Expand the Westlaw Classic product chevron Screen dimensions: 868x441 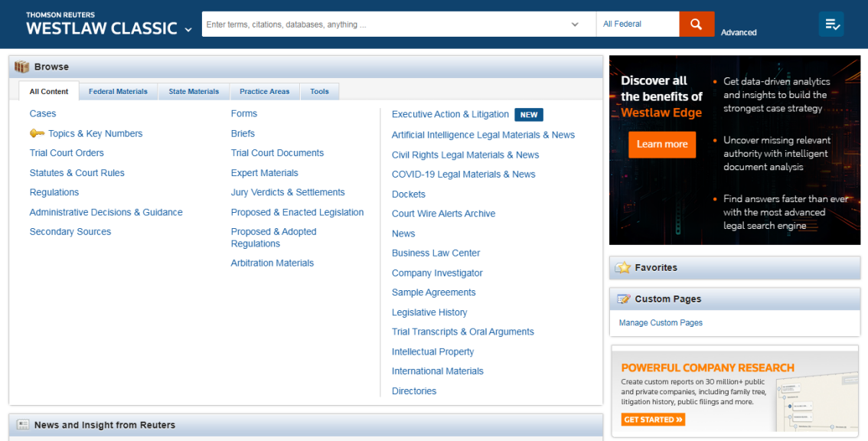tap(188, 30)
